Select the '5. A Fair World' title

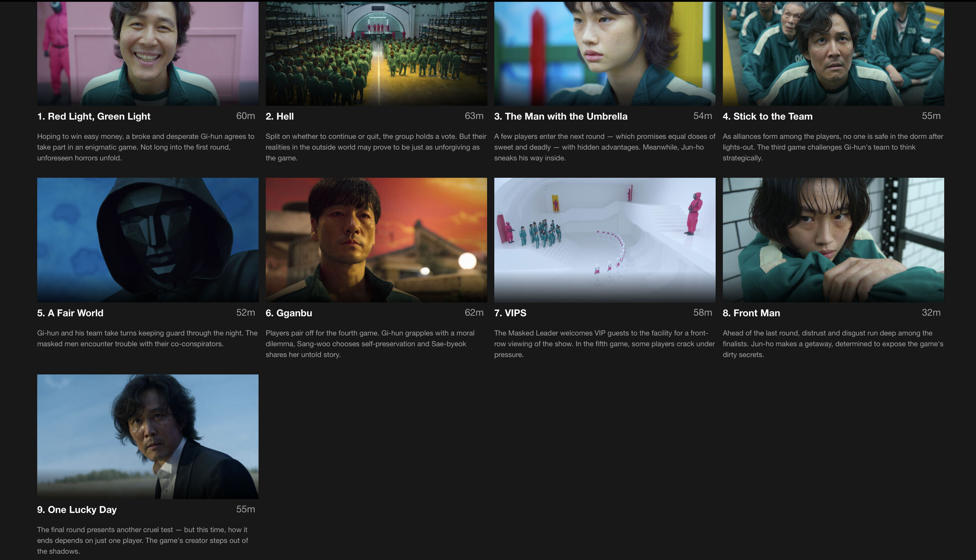pos(70,313)
